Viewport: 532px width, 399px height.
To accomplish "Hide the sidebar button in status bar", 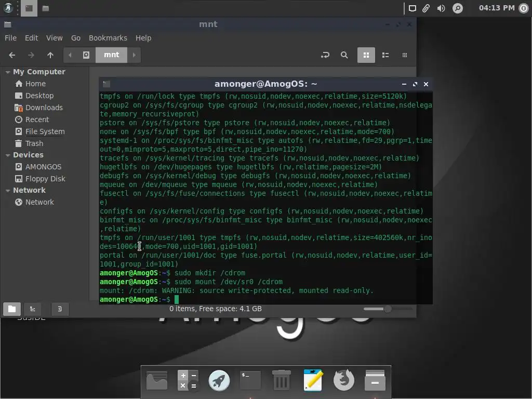I will [x=60, y=309].
